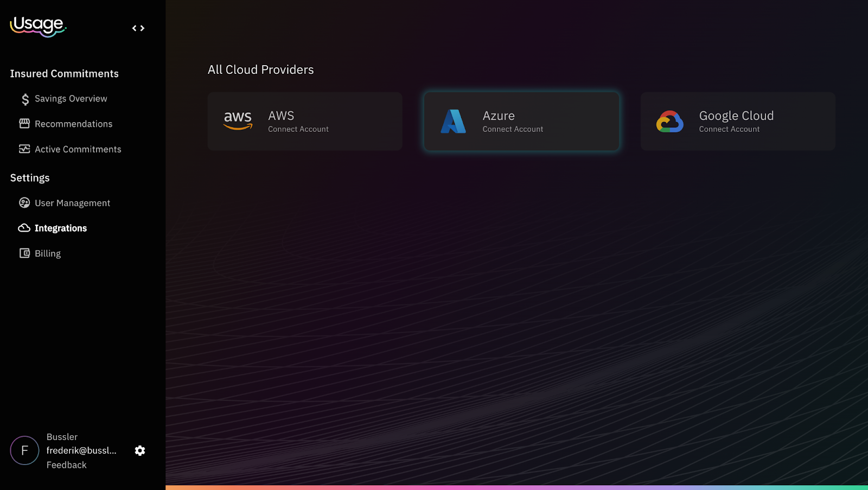Click the user avatar with letter F
Image resolution: width=868 pixels, height=490 pixels.
(x=24, y=450)
